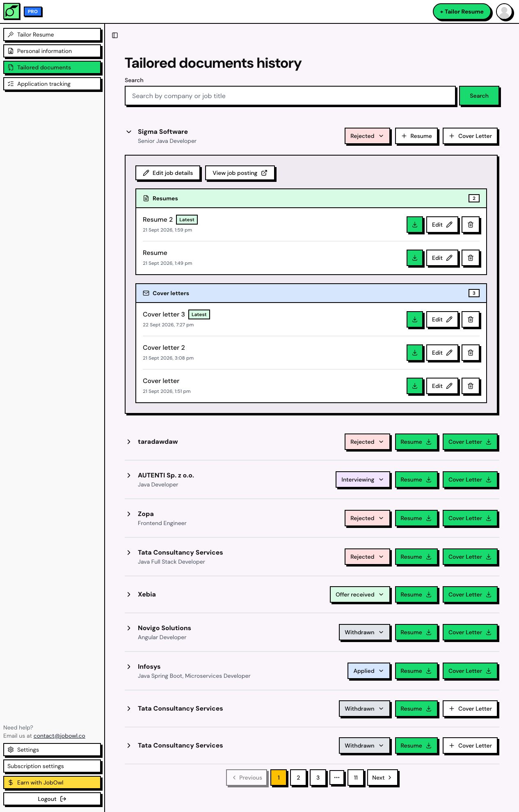Add a cover letter for Sigma Software

click(x=470, y=136)
